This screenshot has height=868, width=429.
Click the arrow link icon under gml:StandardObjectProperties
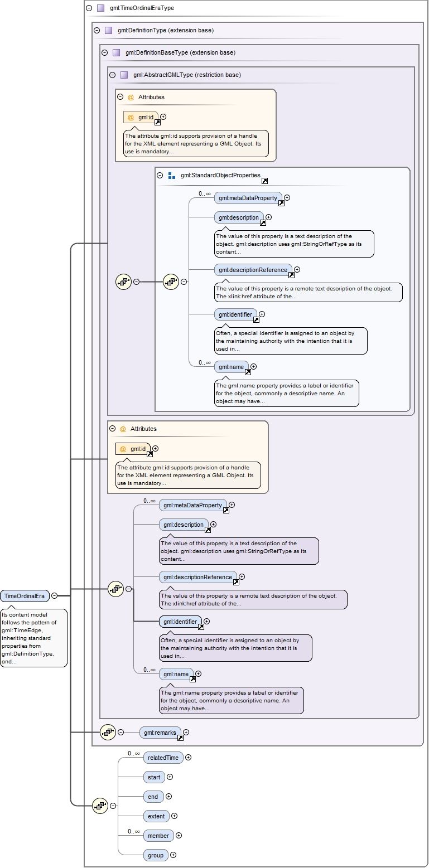tap(264, 181)
